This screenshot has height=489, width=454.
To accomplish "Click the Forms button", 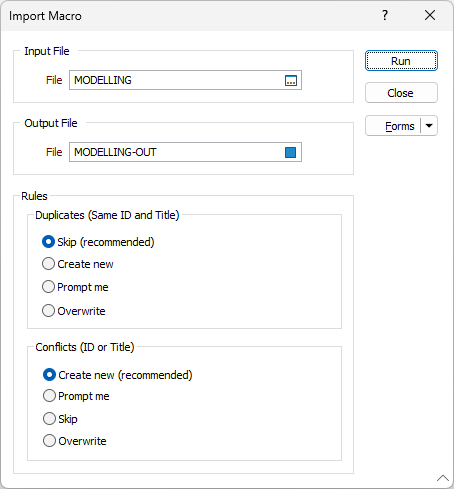I will point(393,126).
